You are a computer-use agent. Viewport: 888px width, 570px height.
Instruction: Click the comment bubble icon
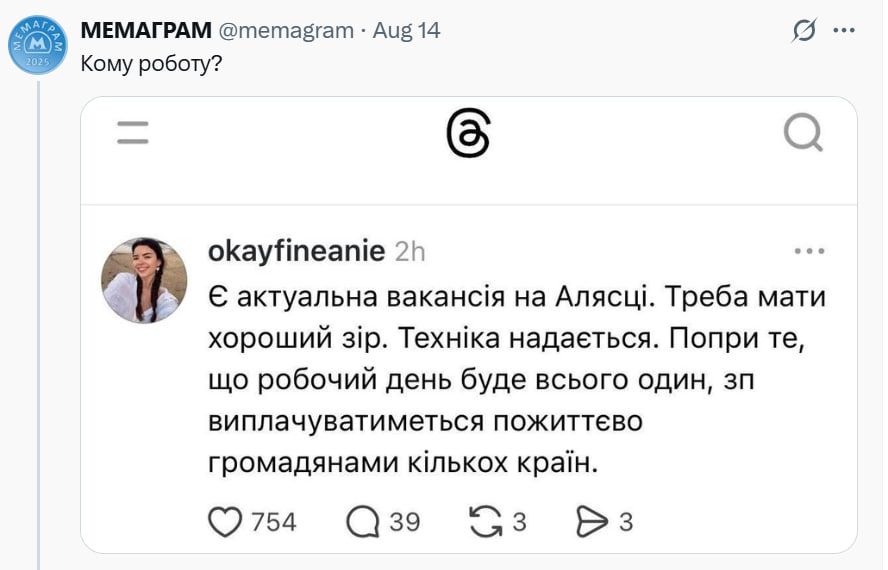click(363, 521)
